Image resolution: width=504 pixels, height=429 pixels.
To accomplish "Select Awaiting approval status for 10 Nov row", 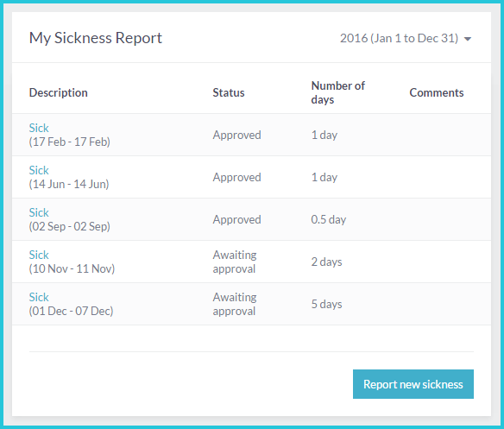I will 235,262.
